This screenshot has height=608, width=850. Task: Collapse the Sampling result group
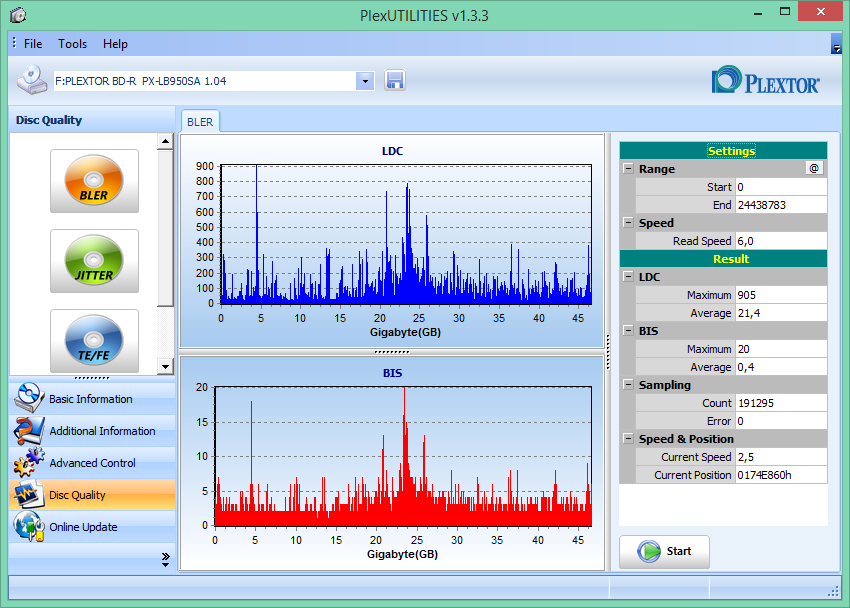tap(628, 385)
